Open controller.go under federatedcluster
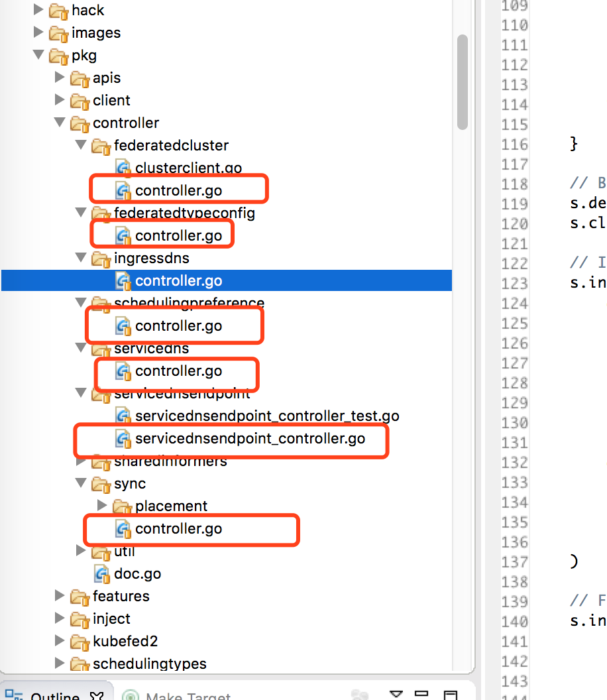Image resolution: width=607 pixels, height=700 pixels. (178, 191)
